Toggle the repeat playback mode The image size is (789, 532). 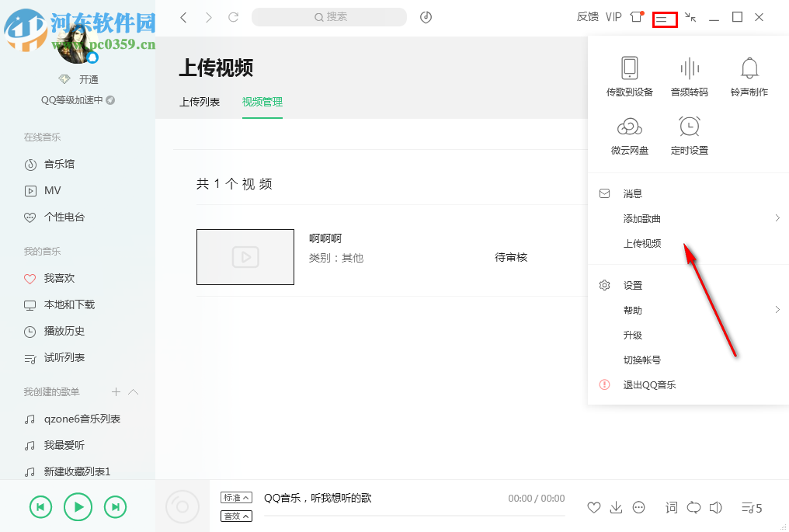tap(693, 508)
